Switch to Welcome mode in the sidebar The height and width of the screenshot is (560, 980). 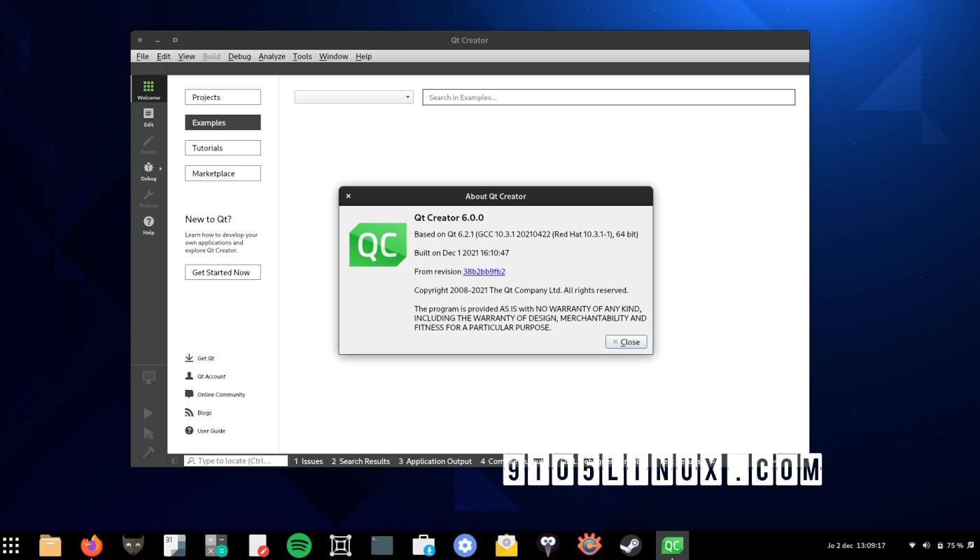(x=148, y=90)
